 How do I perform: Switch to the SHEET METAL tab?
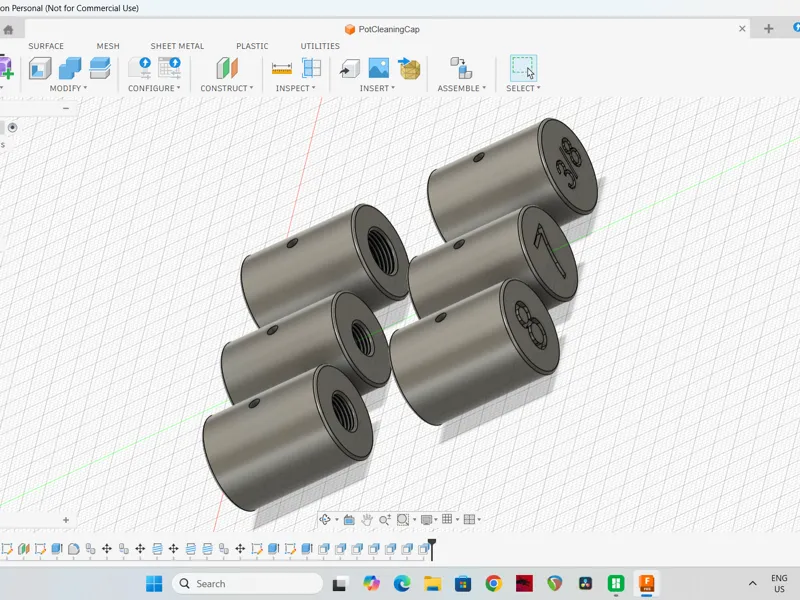pyautogui.click(x=177, y=46)
